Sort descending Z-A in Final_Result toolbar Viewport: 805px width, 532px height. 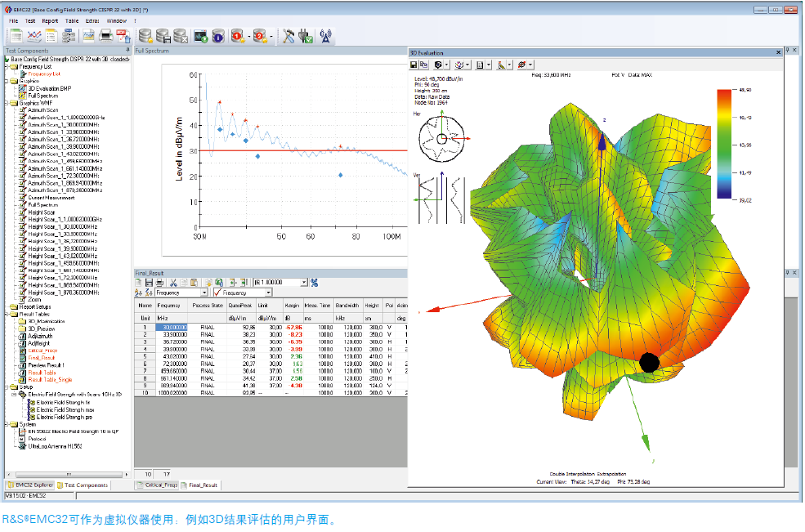149,293
